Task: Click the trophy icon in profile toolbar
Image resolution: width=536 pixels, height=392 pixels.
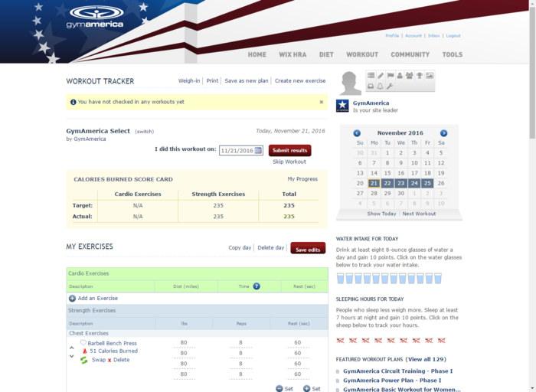Action: pos(420,76)
